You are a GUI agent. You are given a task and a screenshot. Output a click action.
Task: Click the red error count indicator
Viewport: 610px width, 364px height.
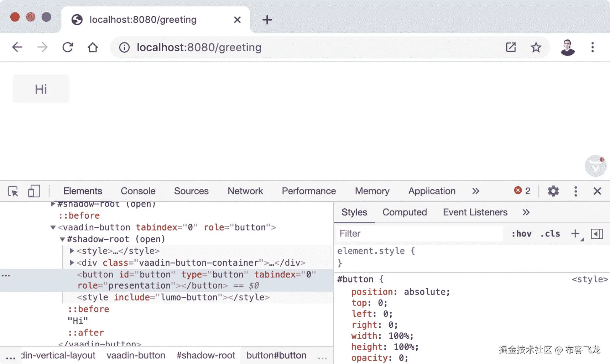coord(522,191)
